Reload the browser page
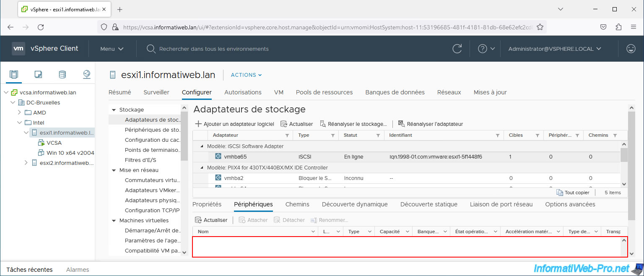644x276 pixels. 41,27
